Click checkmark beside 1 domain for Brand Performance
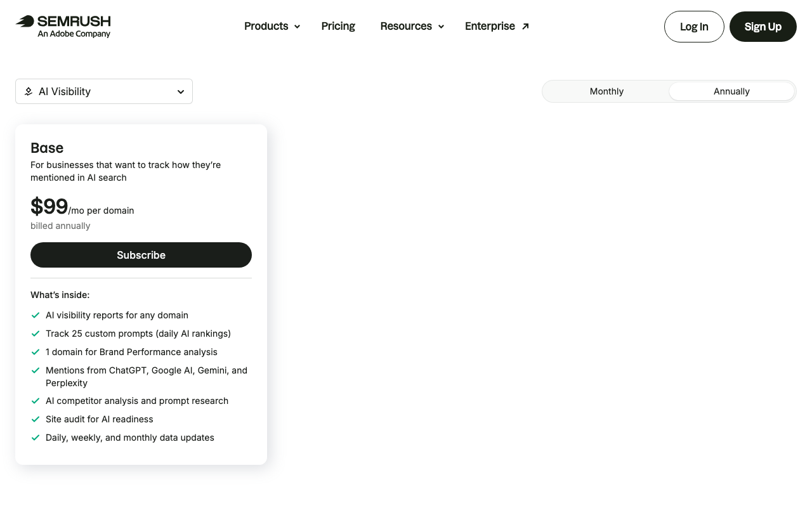 coord(36,352)
